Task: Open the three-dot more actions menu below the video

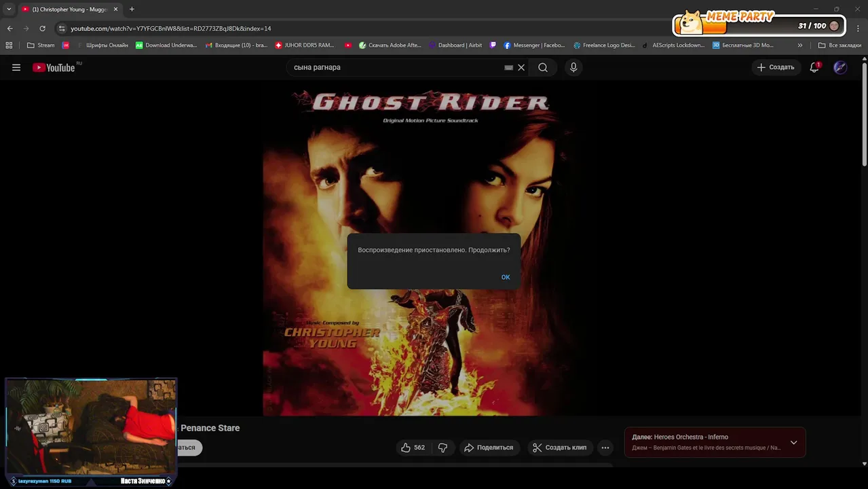Action: 605,448
